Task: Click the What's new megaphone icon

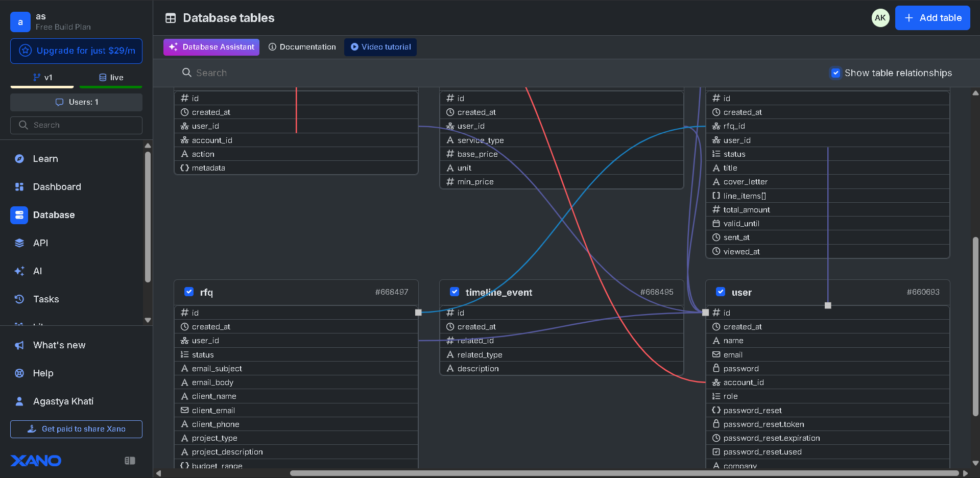Action: point(19,345)
